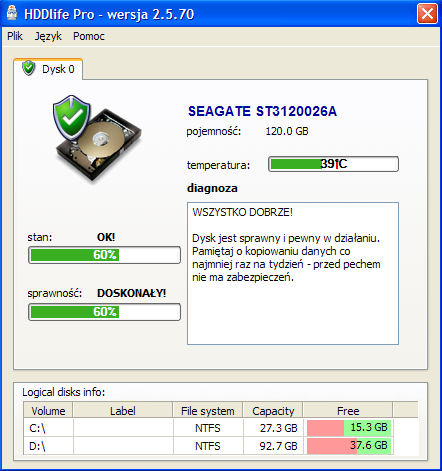Click the 37.6 GB free space bar

coord(349,446)
